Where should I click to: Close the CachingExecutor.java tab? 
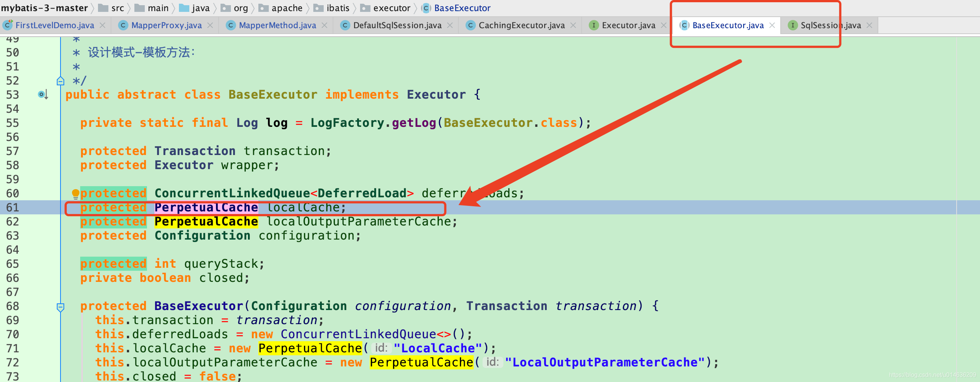pyautogui.click(x=573, y=26)
